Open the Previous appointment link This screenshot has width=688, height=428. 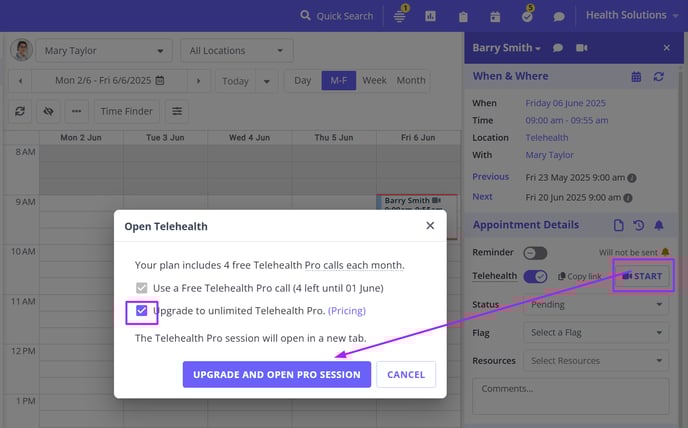[x=491, y=176]
